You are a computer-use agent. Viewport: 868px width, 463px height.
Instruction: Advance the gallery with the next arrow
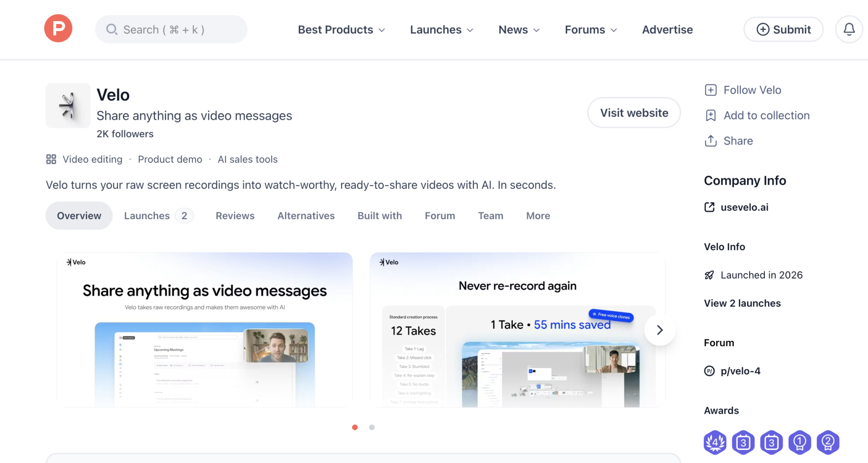pos(660,330)
